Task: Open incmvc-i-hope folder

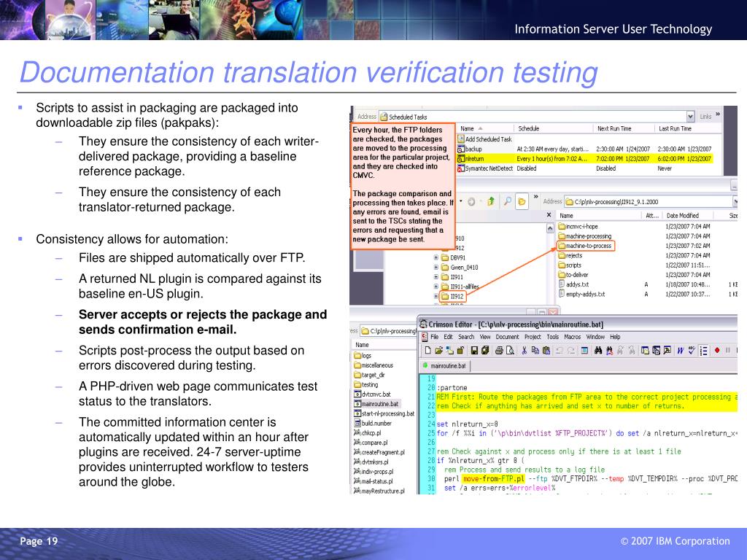Action: point(578,227)
